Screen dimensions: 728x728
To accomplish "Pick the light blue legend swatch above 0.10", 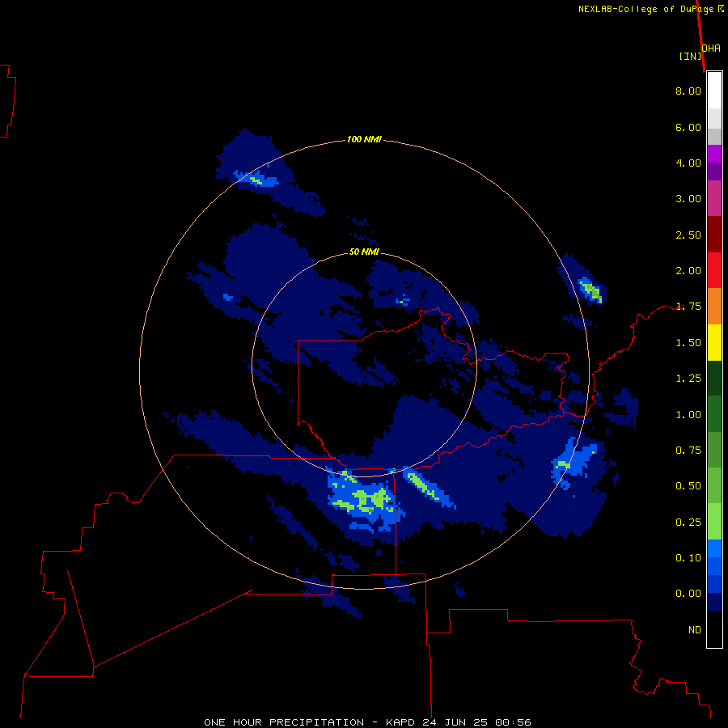I will coord(714,548).
